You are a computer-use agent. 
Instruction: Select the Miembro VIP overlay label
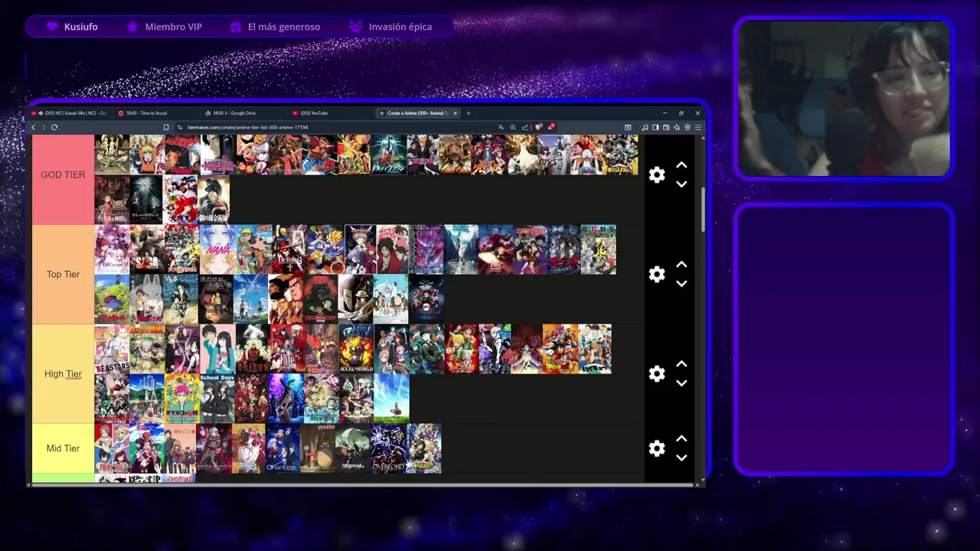tap(173, 27)
